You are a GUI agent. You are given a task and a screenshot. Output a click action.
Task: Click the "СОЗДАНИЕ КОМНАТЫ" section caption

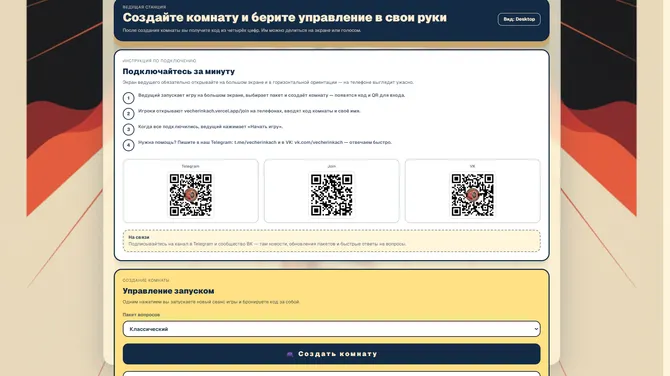pyautogui.click(x=146, y=281)
